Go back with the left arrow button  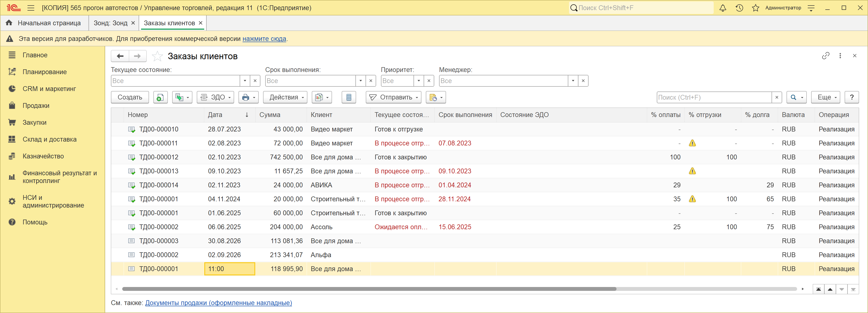click(120, 56)
